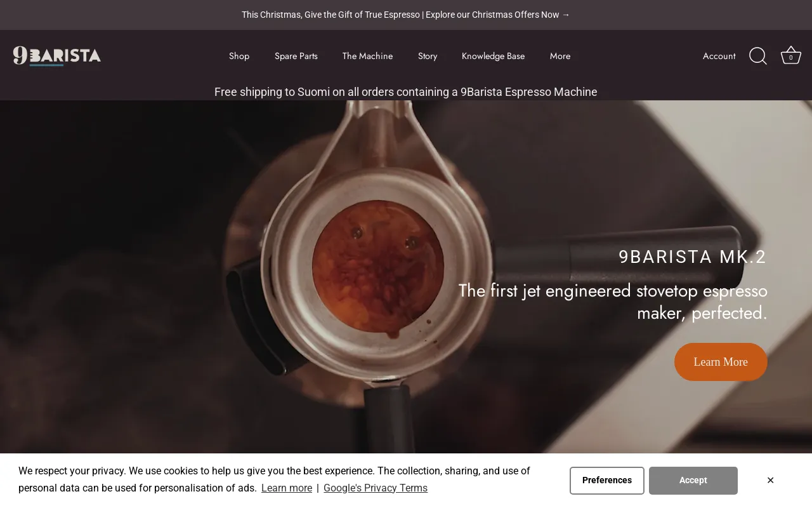The width and height of the screenshot is (812, 508).
Task: Click Learn more about cookies
Action: point(287,488)
